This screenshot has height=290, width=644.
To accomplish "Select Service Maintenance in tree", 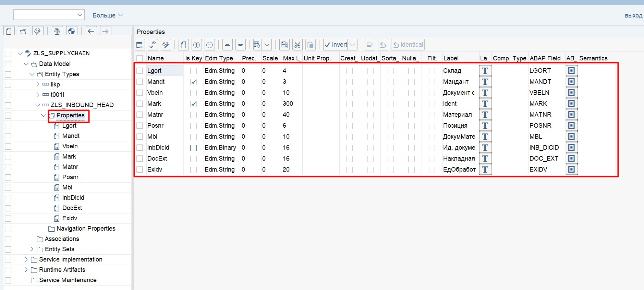I will click(68, 280).
